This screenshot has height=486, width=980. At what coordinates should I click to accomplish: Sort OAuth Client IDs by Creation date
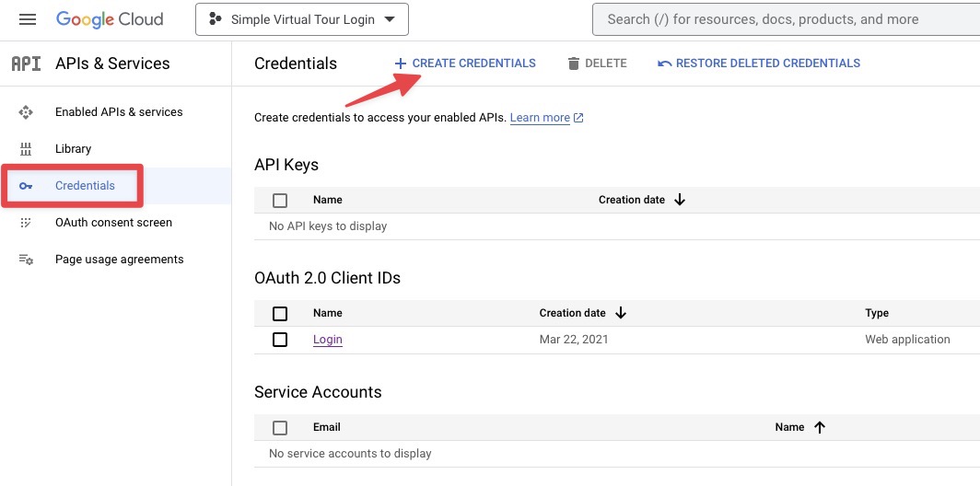tap(573, 313)
